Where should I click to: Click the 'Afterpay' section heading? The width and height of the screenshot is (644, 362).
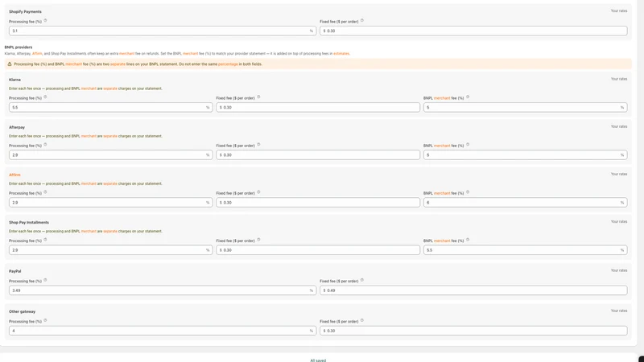click(17, 127)
